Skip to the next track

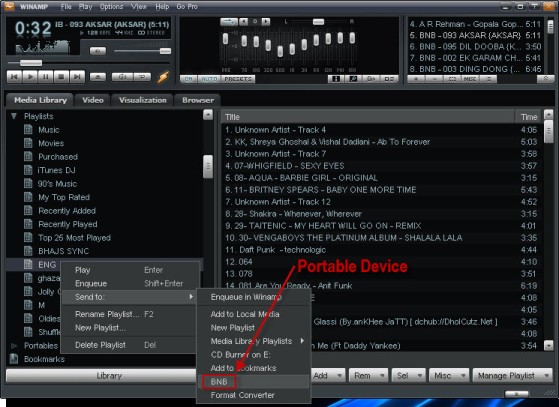[77, 77]
